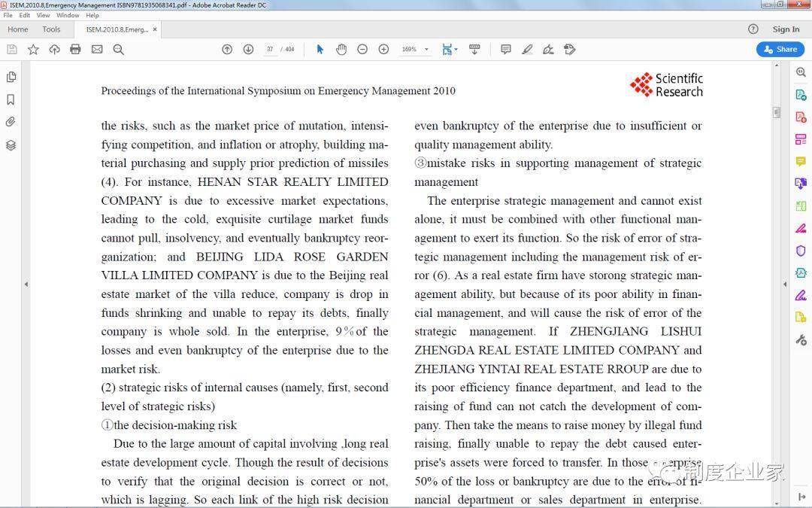
Task: Click the scroll up arrow of document
Action: point(776,65)
